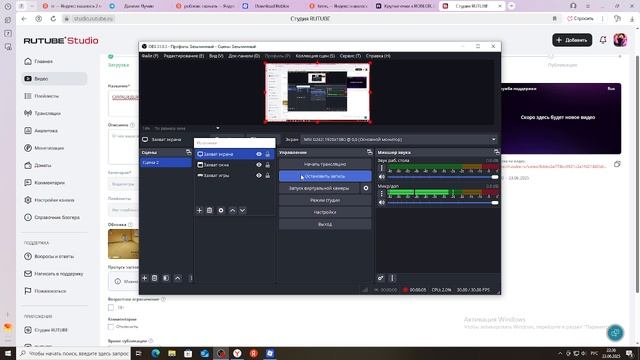Open Windows Start menu

[x=8, y=353]
